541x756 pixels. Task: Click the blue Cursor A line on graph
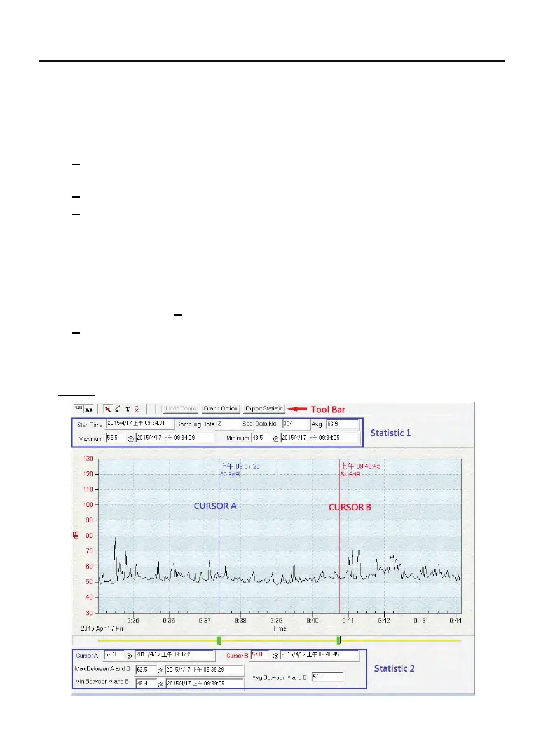point(219,535)
